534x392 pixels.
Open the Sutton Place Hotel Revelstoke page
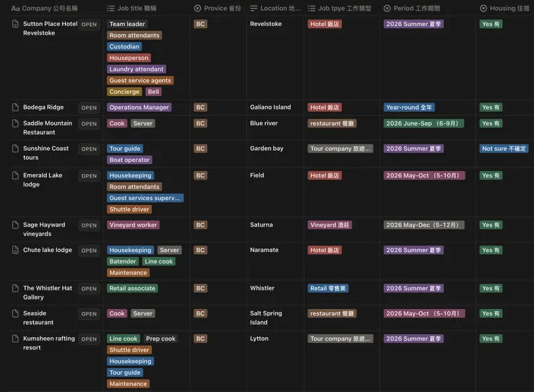pos(89,25)
